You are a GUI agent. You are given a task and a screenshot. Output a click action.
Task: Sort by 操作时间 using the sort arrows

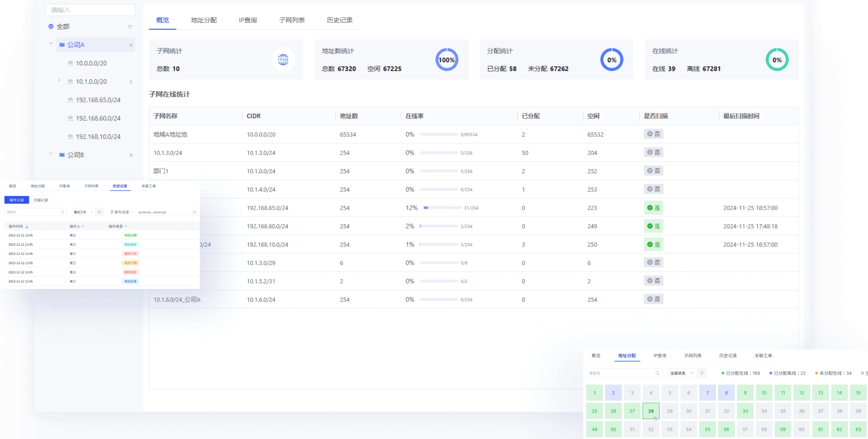tap(27, 226)
